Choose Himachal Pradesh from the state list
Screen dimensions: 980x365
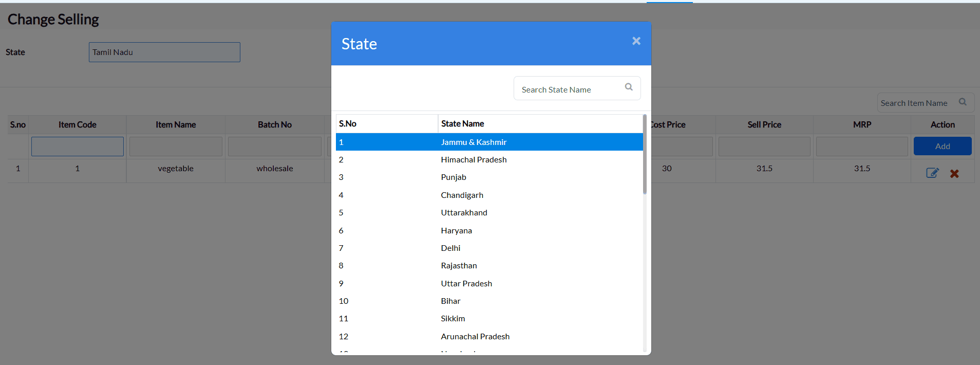pos(474,160)
